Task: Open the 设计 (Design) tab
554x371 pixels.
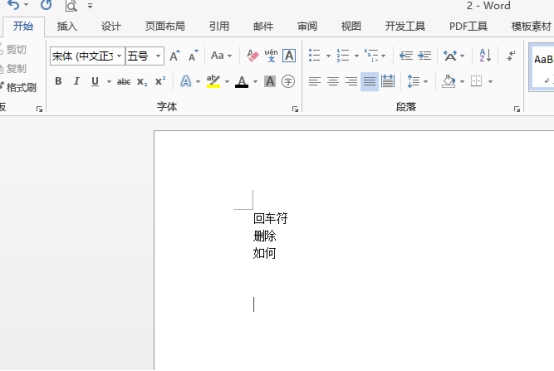Action: pos(111,26)
